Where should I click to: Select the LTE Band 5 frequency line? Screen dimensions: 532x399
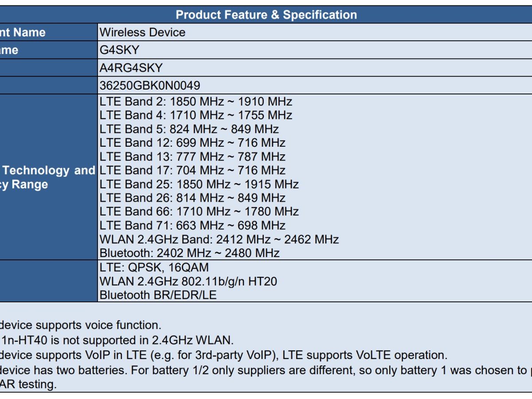tap(189, 129)
